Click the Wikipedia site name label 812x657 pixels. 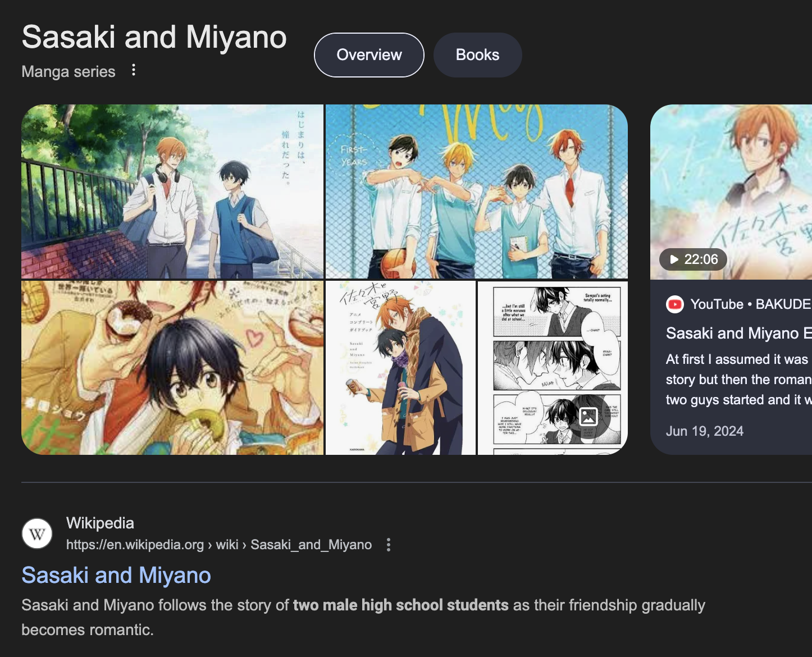100,523
